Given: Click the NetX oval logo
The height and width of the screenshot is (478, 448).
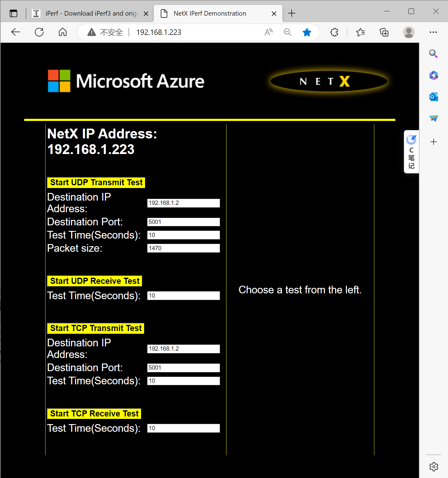Looking at the screenshot, I should tap(329, 81).
